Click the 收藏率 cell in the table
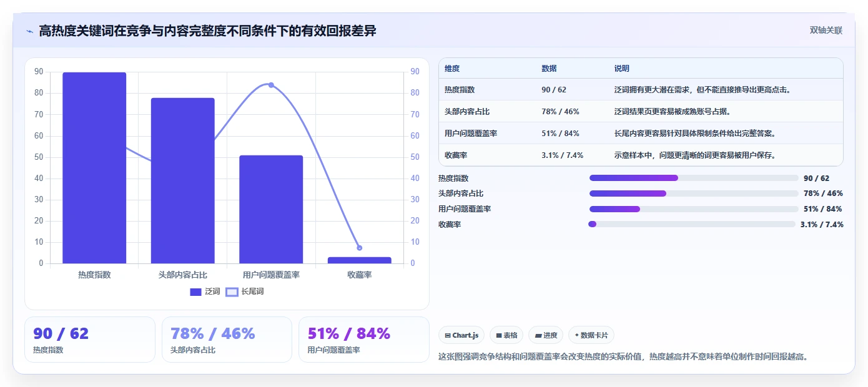Image resolution: width=868 pixels, height=387 pixels. (456, 155)
